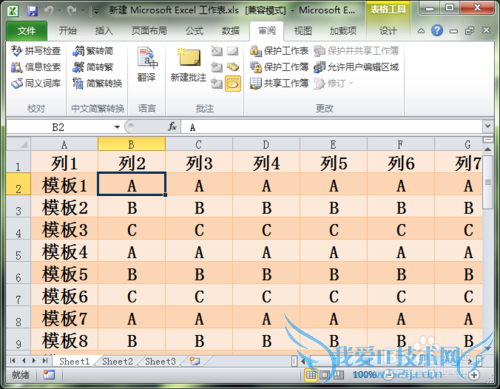Open the 文件 tab
Viewport: 500px width, 389px height.
coord(26,31)
